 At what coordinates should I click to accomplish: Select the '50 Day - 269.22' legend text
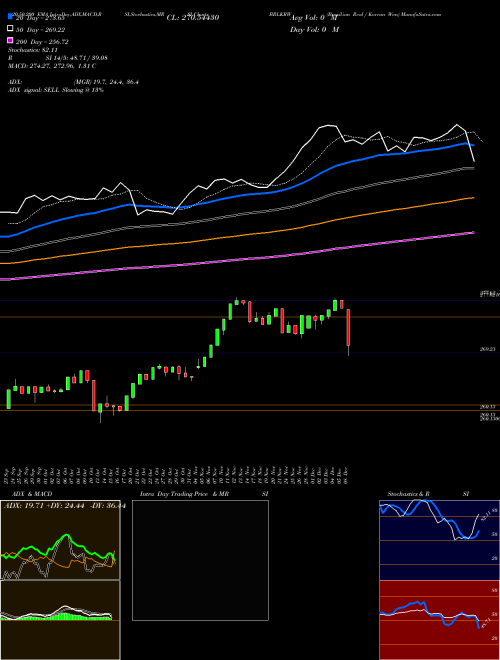pyautogui.click(x=41, y=30)
